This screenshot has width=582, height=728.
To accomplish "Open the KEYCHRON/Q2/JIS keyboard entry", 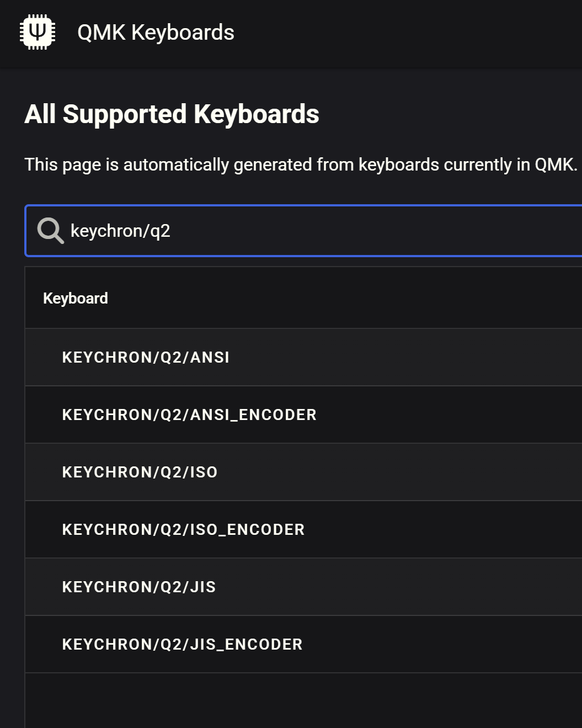I will [139, 587].
